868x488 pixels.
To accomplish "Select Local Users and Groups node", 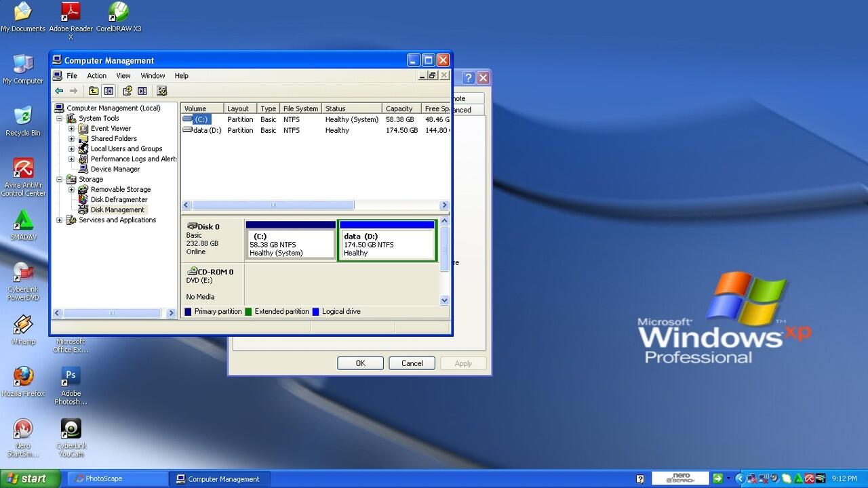I will [x=126, y=148].
